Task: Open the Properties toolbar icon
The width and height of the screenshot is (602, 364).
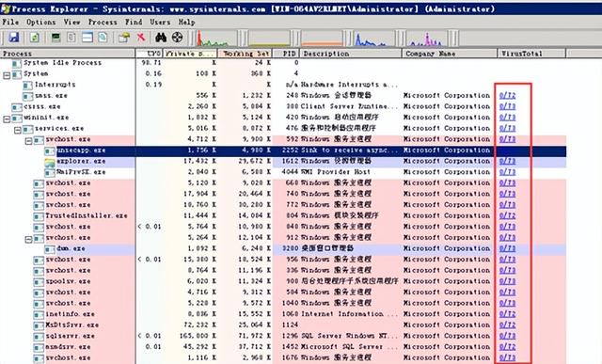Action: (x=124, y=38)
